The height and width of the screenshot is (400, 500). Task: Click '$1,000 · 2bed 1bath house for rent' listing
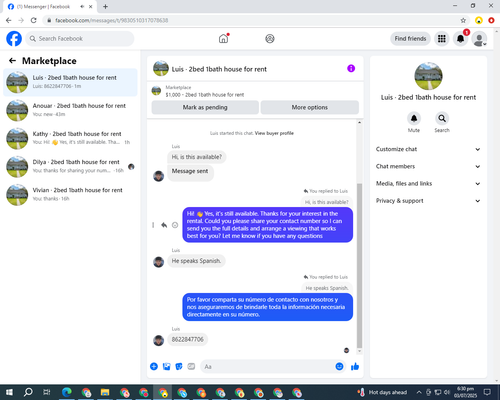coord(205,95)
